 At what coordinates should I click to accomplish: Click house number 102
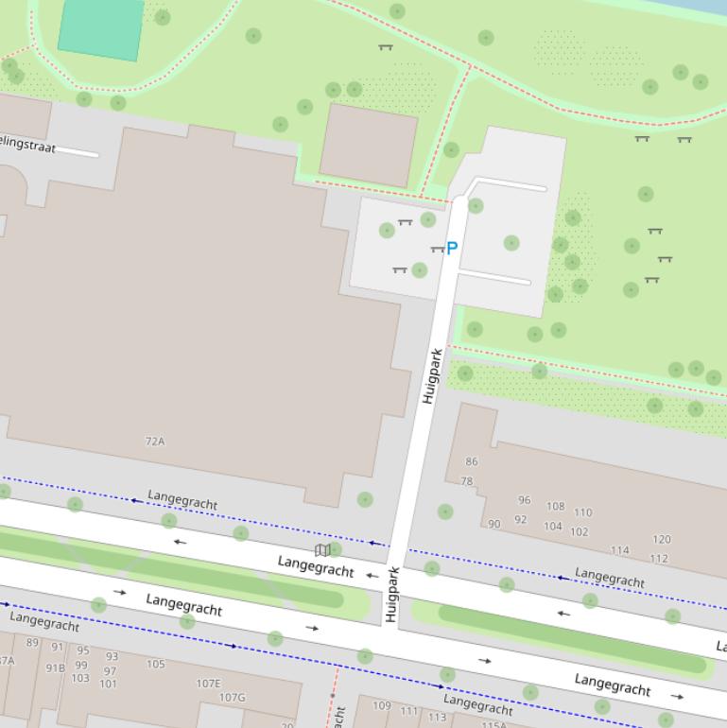pos(580,531)
